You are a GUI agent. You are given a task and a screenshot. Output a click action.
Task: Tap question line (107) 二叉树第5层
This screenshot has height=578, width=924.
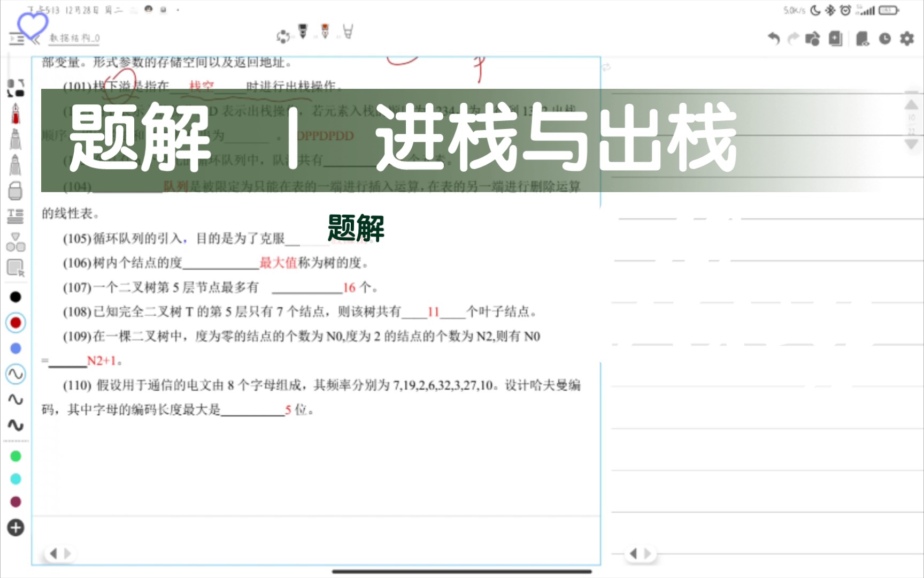[221, 287]
